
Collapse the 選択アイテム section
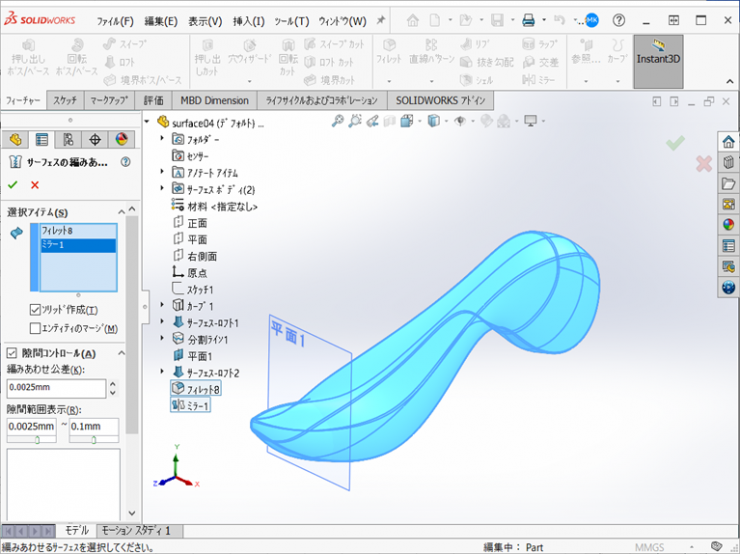point(122,212)
